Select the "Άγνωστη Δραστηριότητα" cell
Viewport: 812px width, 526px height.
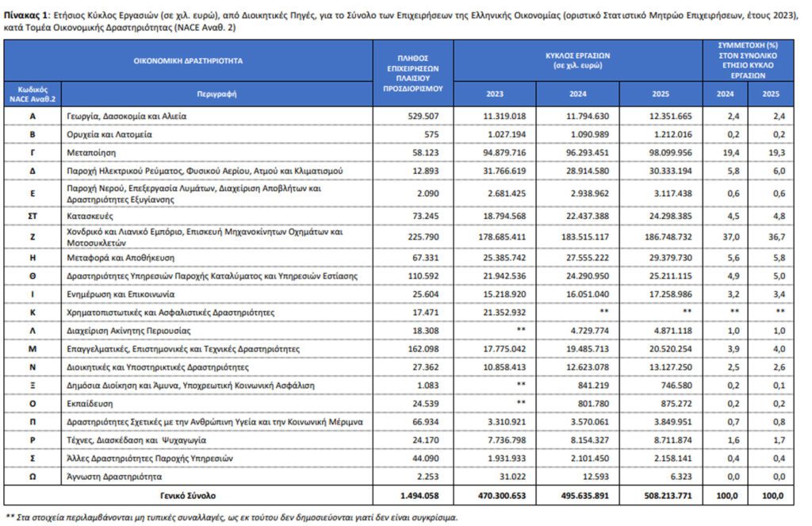click(117, 477)
